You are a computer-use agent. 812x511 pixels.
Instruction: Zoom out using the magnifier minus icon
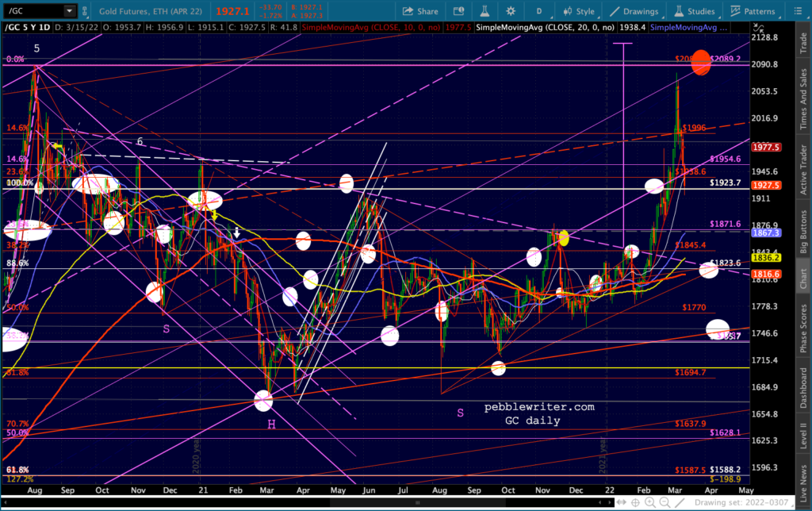tap(665, 502)
